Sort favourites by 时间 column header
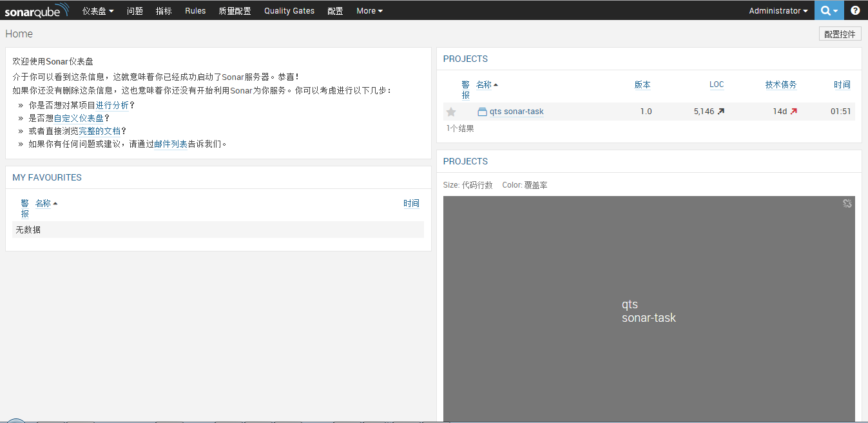This screenshot has width=868, height=423. click(x=411, y=203)
